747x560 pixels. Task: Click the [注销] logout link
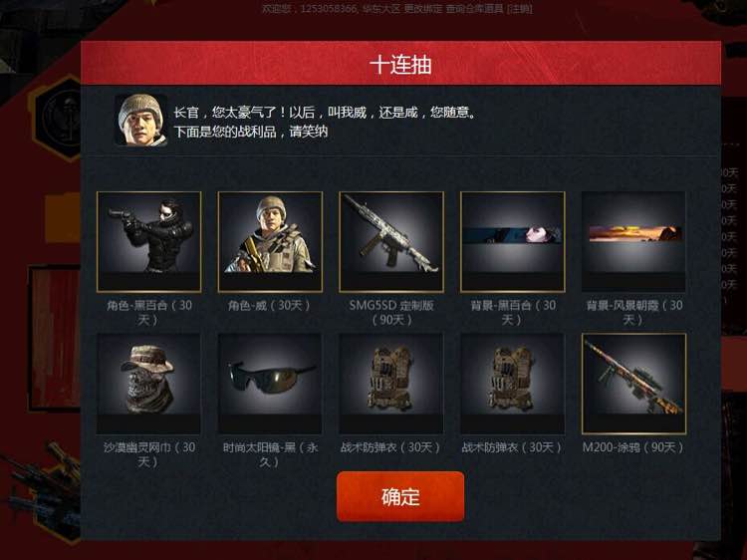[520, 8]
